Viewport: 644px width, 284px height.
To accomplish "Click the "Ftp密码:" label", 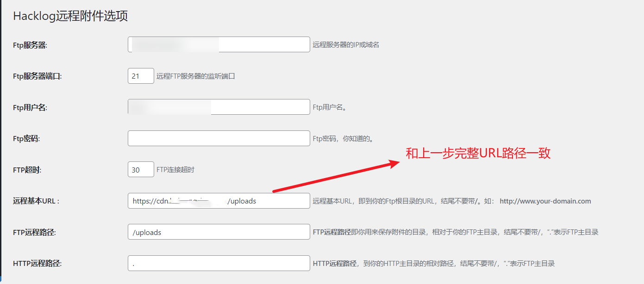I will tap(26, 139).
